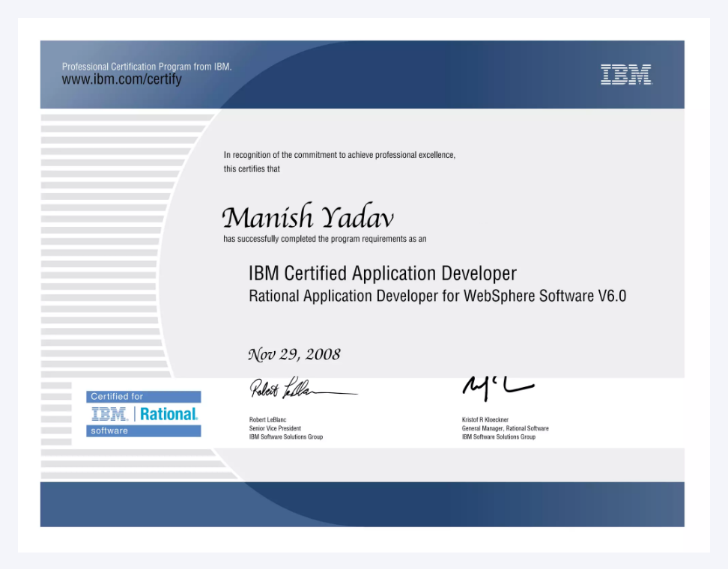
Task: Click 'In recognition of the commitment' line
Action: click(x=339, y=155)
